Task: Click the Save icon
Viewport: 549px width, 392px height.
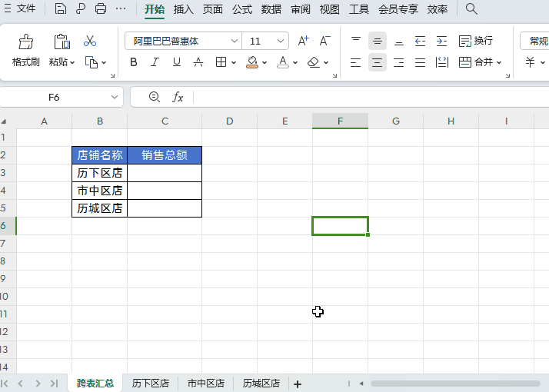Action: (x=61, y=8)
